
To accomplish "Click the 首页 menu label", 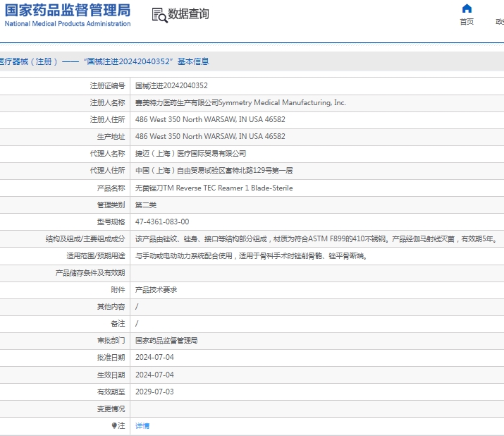I will [x=467, y=22].
